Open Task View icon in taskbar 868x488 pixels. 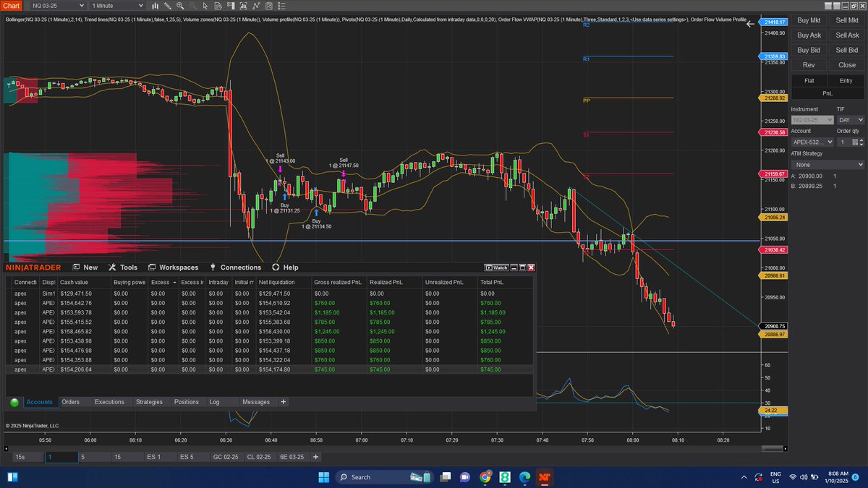pos(444,476)
